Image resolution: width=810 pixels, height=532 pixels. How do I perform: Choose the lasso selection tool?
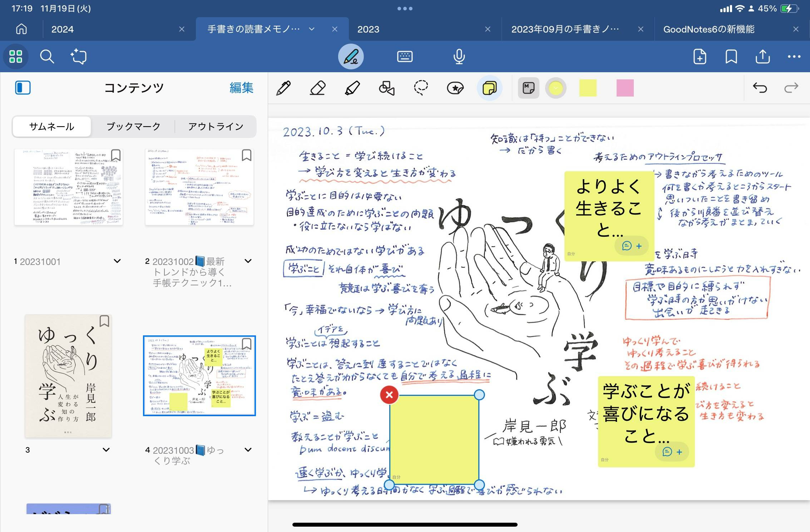click(421, 88)
